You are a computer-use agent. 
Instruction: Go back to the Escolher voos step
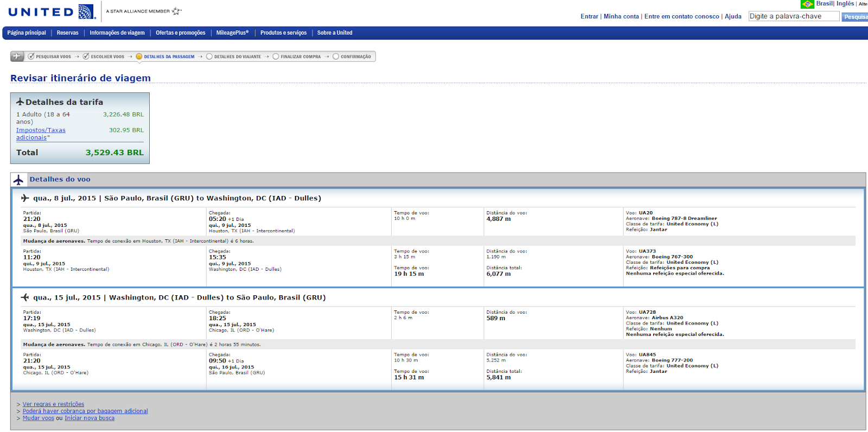click(103, 56)
